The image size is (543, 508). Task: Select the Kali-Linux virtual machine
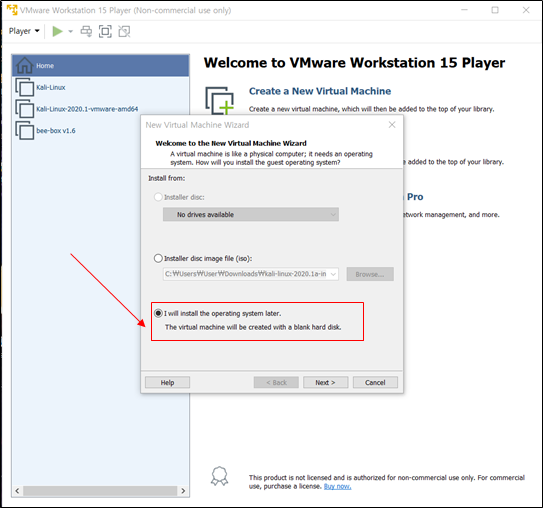[51, 87]
